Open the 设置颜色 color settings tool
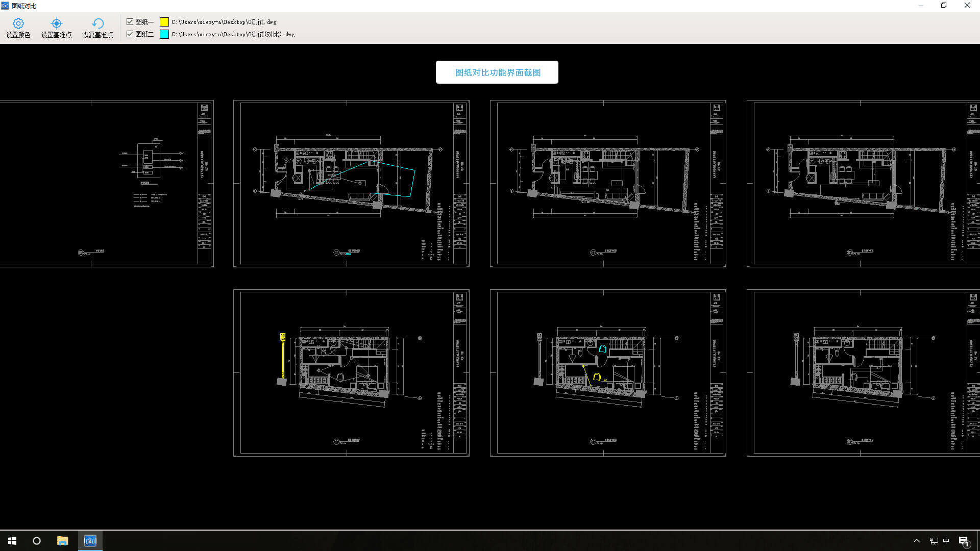 (x=18, y=28)
